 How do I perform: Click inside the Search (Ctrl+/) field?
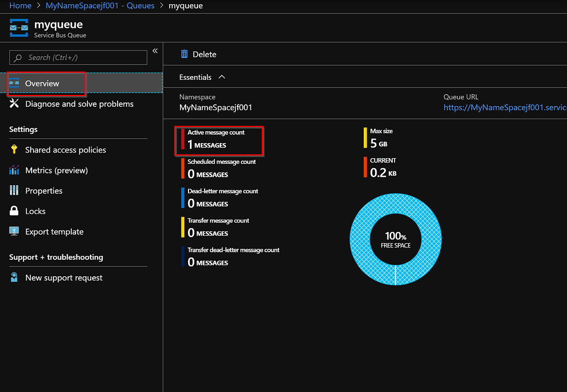[78, 57]
